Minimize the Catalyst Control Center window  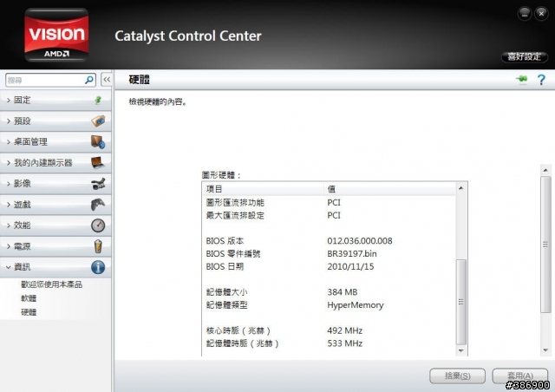click(524, 14)
